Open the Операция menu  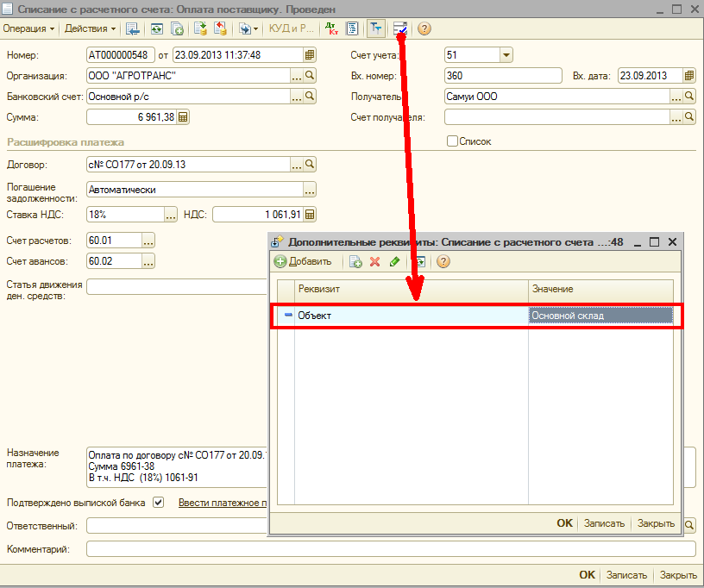pos(28,28)
